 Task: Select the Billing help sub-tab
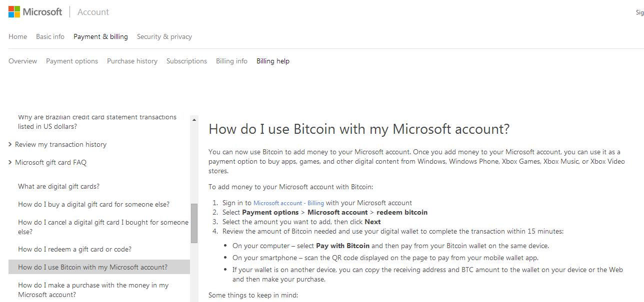pyautogui.click(x=273, y=61)
